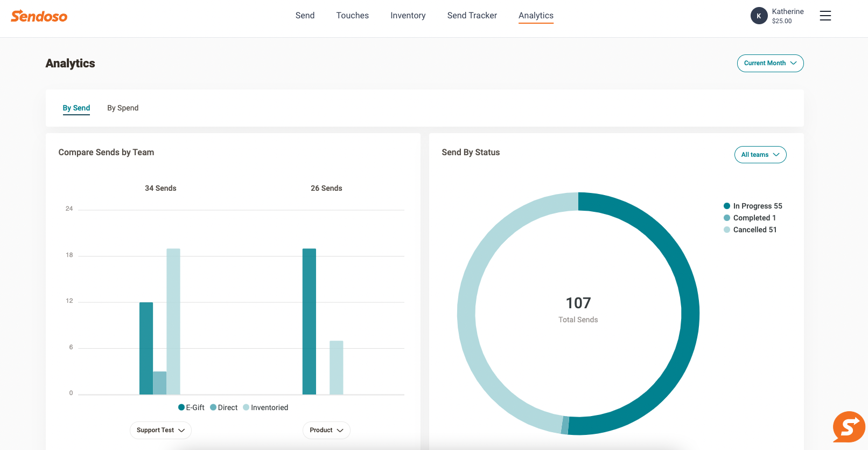
Task: Navigate to Touches in top navigation
Action: (x=352, y=16)
